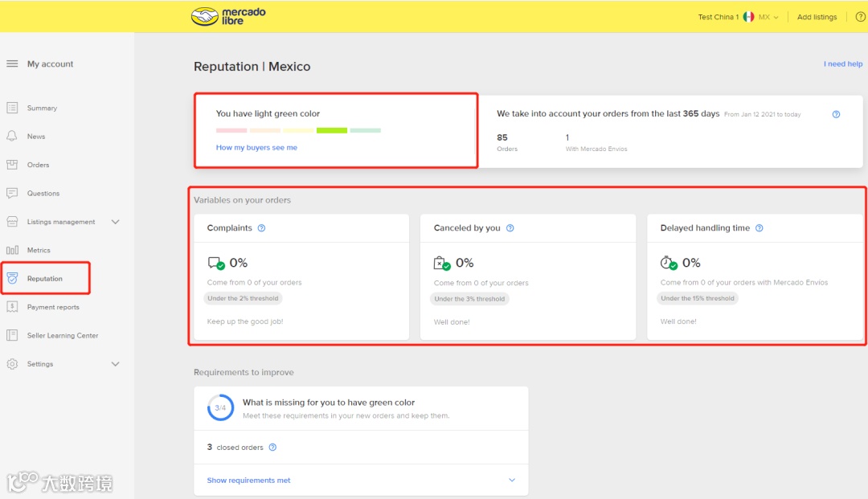Click the red segment in reputation bar
This screenshot has width=868, height=499.
point(231,130)
